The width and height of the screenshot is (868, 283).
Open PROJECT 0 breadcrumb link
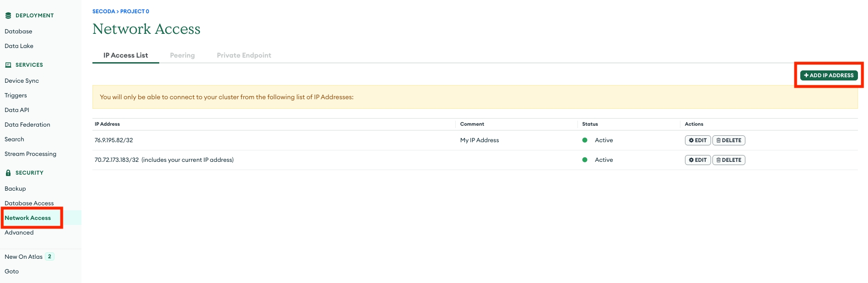coord(135,11)
